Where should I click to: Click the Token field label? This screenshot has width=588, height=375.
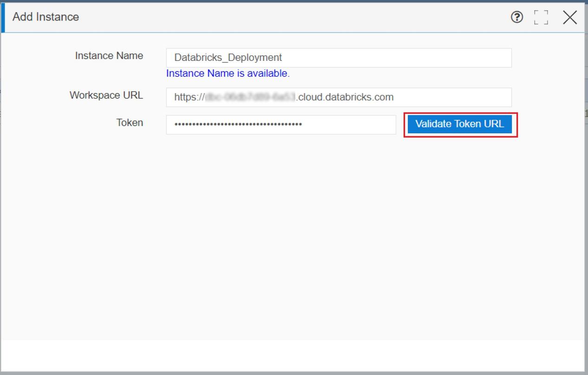pos(129,123)
